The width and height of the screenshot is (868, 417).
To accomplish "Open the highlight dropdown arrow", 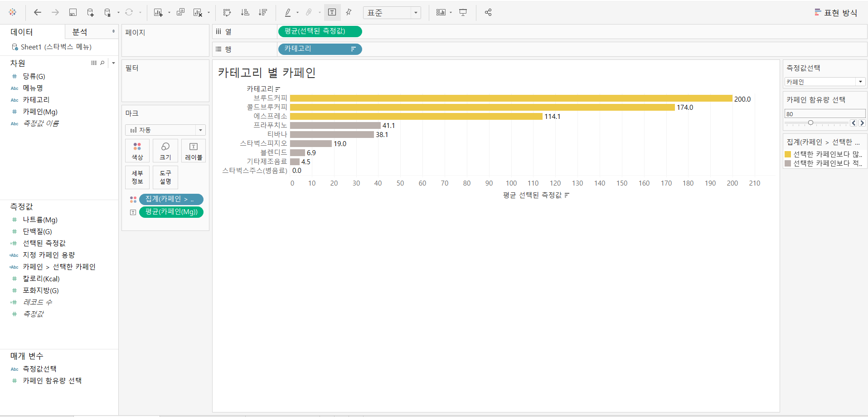I will pos(297,13).
